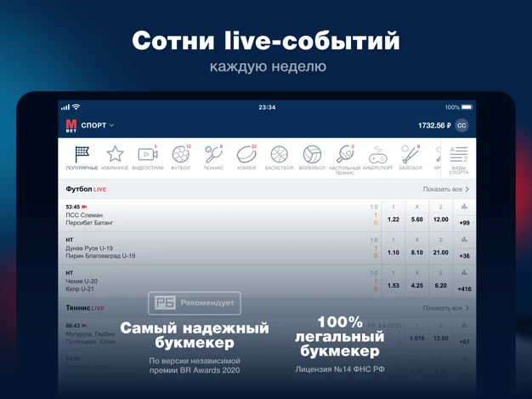This screenshot has height=399, width=532.
Task: Open the Кипр U-21 team name
Action: coord(80,289)
